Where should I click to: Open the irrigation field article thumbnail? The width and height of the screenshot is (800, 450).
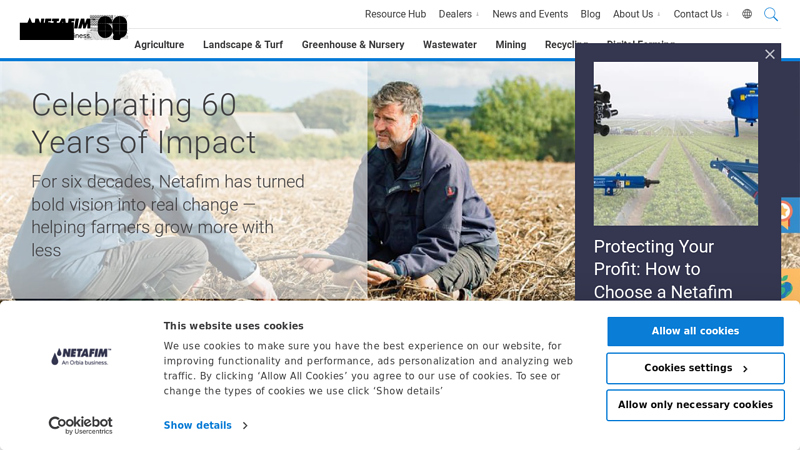coord(676,144)
